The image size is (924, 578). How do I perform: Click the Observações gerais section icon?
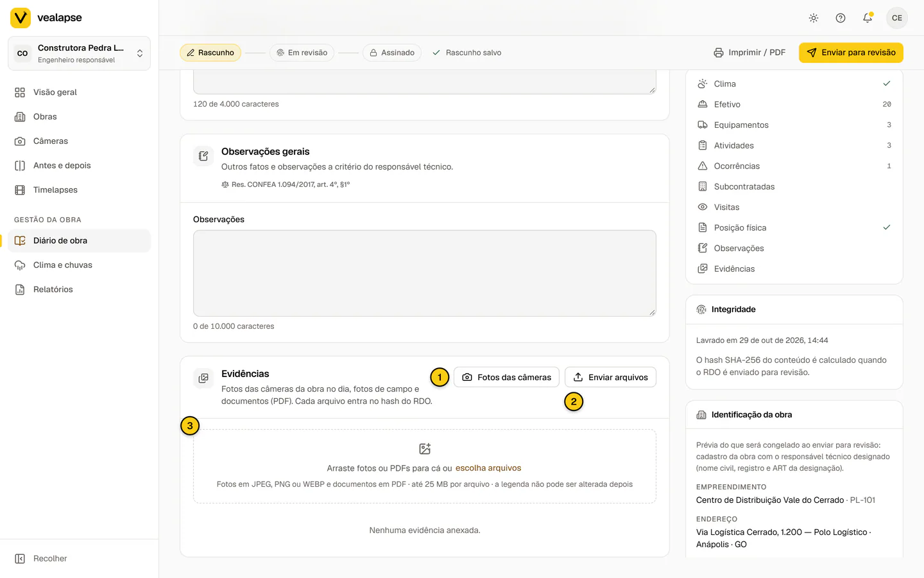click(x=203, y=156)
